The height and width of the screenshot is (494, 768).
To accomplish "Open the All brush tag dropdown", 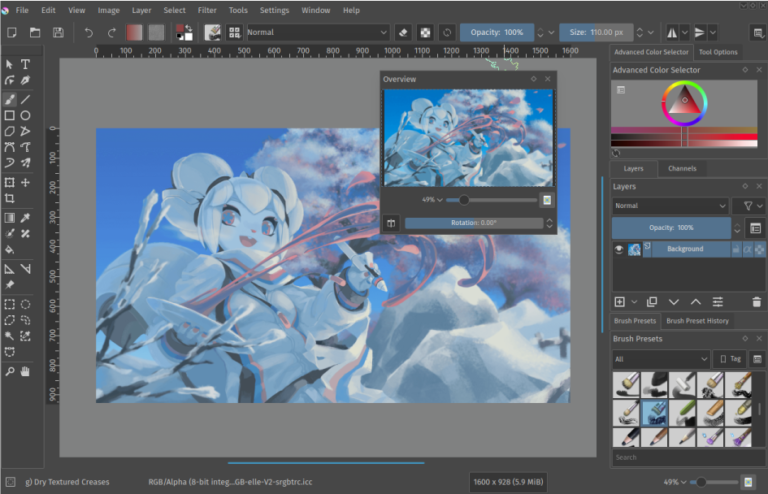I will pos(661,359).
